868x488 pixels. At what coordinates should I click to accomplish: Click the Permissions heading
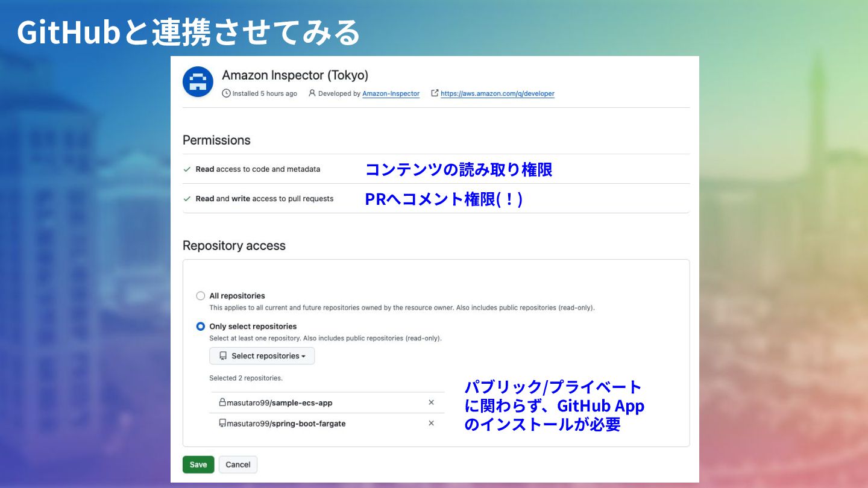tap(216, 140)
